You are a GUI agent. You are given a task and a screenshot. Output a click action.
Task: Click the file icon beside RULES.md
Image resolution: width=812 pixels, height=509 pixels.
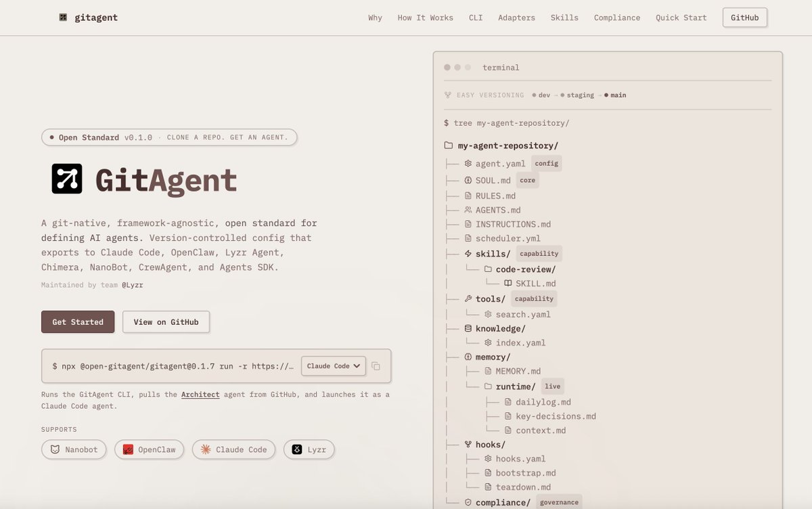tap(468, 196)
